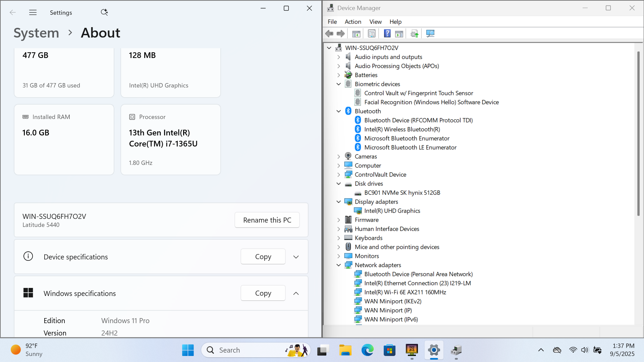Click the OneDrive cloud tray icon

[557, 350]
